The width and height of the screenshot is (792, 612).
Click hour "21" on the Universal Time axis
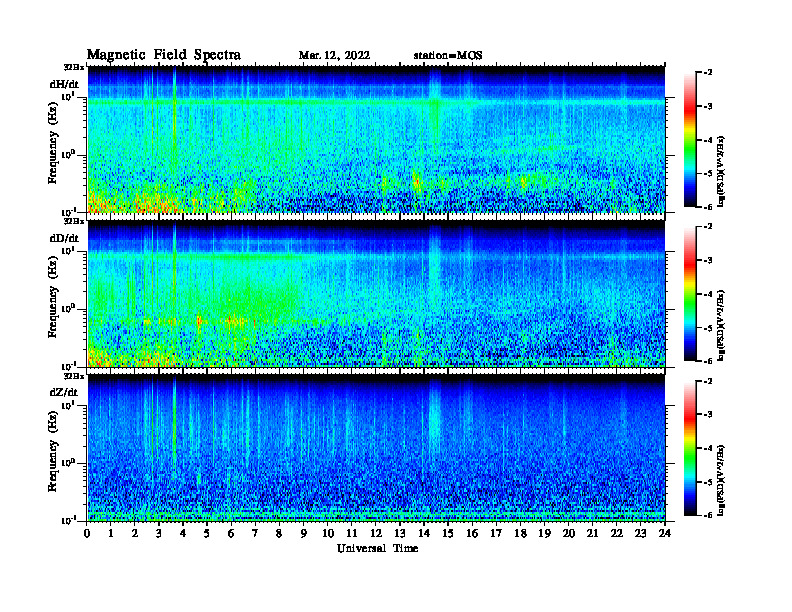click(592, 534)
